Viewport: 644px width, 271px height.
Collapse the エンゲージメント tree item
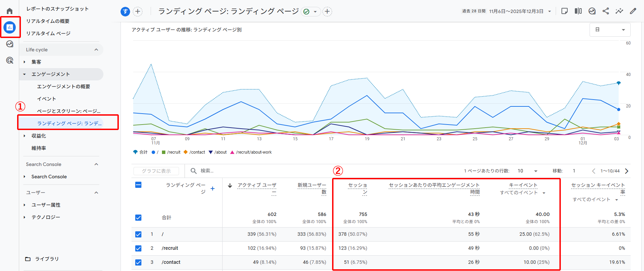tap(24, 74)
